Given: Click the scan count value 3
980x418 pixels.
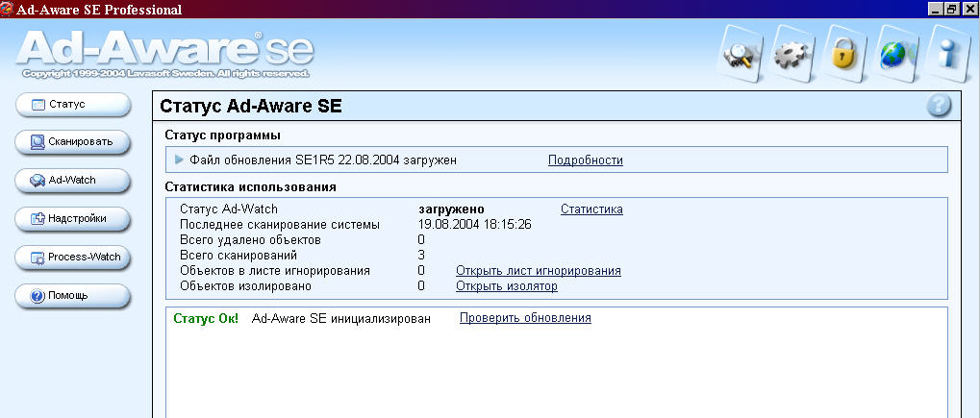Looking at the screenshot, I should coord(421,255).
